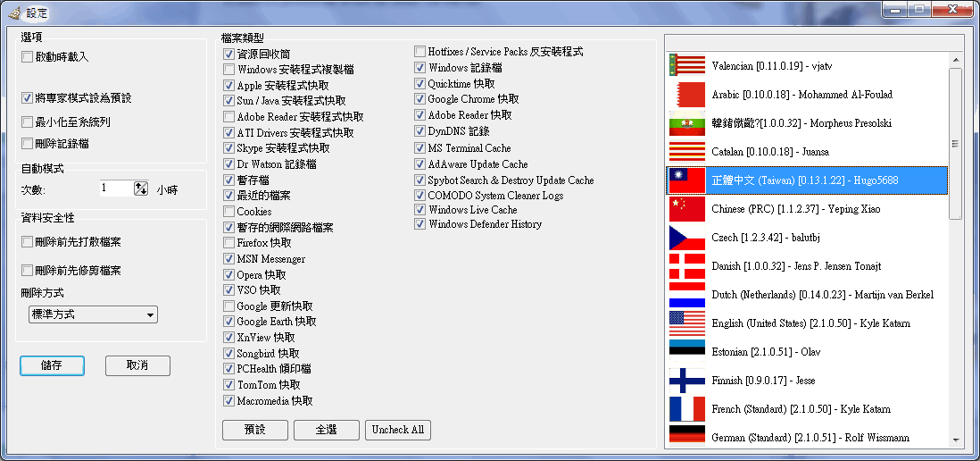Check Adobe Reader 安裝程式快取 checkbox
The height and width of the screenshot is (461, 980).
click(228, 117)
